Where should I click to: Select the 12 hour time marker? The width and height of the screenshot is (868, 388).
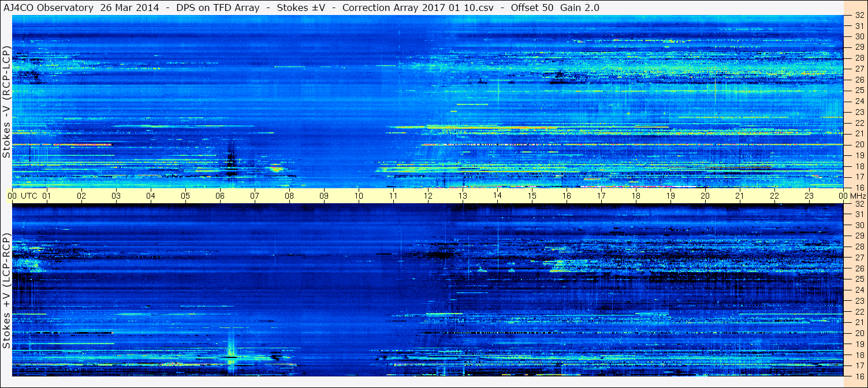click(428, 196)
